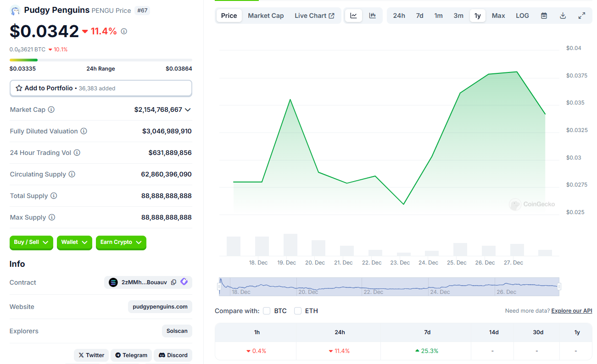Select the 24h time range

[x=399, y=16]
